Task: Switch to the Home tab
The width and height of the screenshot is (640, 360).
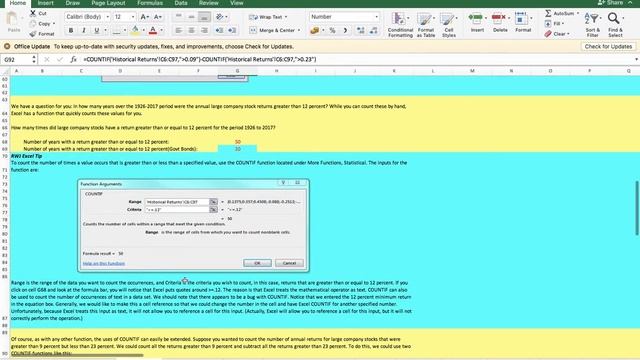Action: pos(18,3)
